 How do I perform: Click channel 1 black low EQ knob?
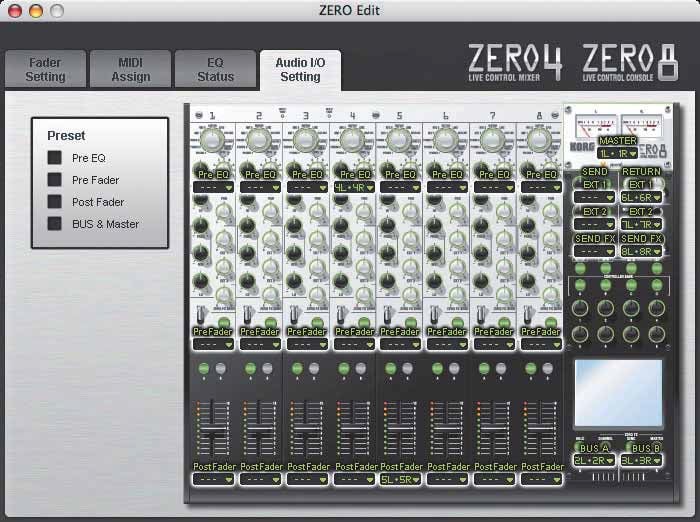pyautogui.click(x=201, y=281)
